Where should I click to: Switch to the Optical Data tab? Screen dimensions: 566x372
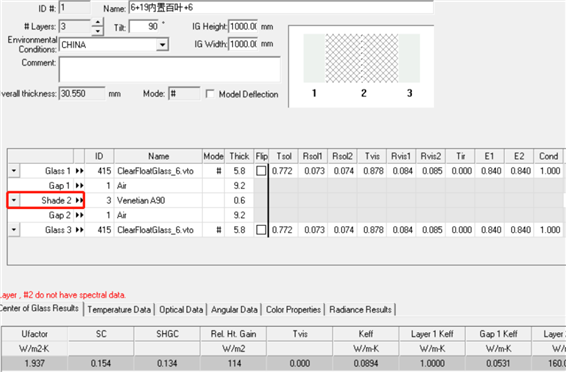[x=181, y=310]
